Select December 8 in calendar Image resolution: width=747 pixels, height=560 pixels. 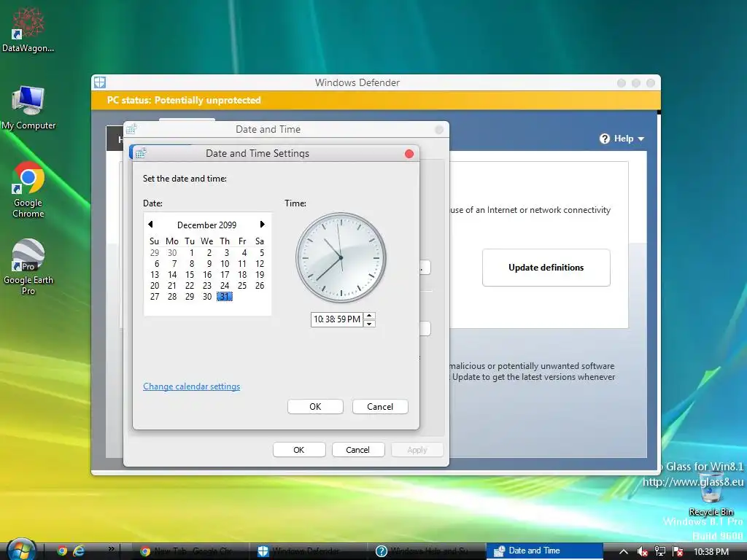tap(191, 264)
